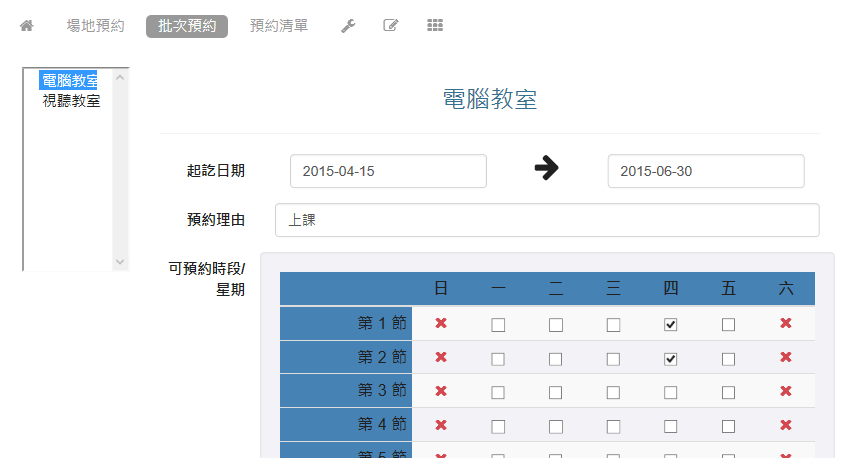The width and height of the screenshot is (857, 458).
Task: Click the start date field 2015-04-15
Action: 388,171
